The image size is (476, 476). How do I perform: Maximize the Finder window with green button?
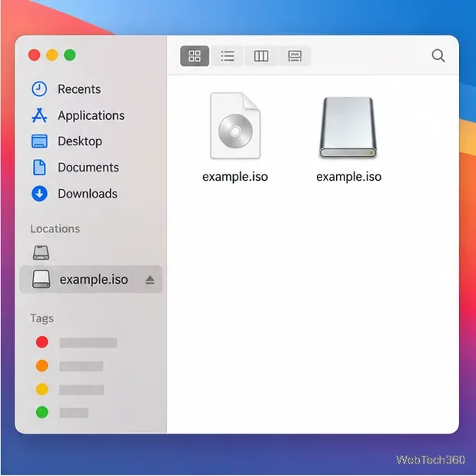70,55
